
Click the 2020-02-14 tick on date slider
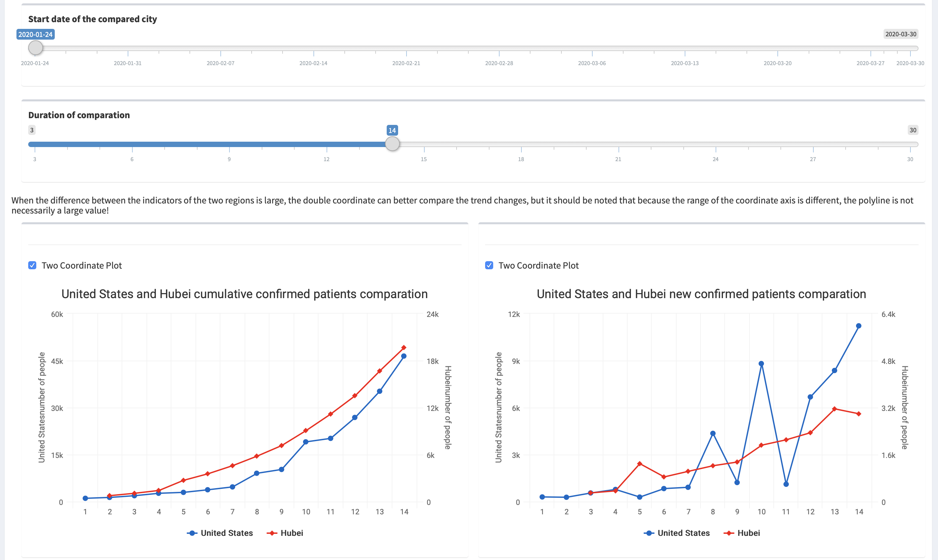pos(313,63)
